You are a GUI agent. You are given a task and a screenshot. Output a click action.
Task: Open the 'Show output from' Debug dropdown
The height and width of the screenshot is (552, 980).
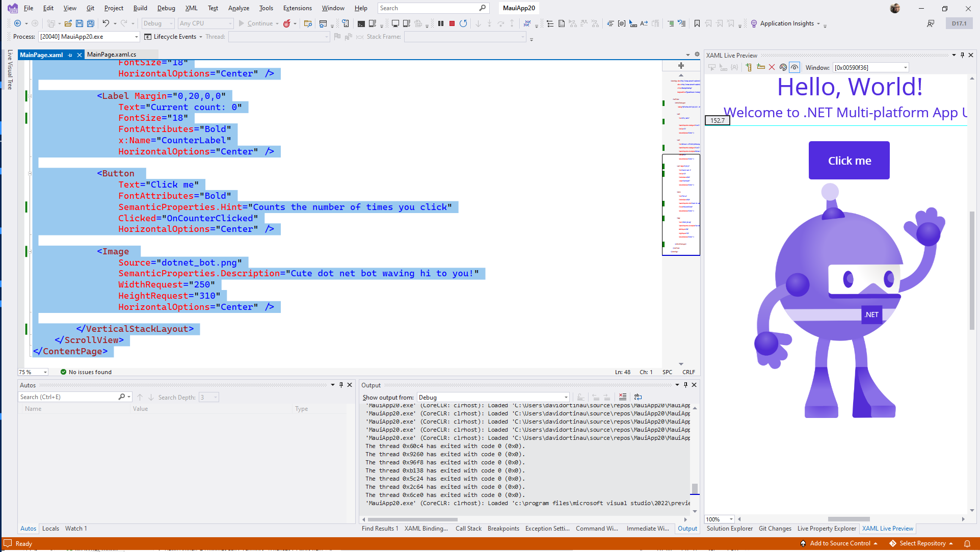(x=565, y=397)
